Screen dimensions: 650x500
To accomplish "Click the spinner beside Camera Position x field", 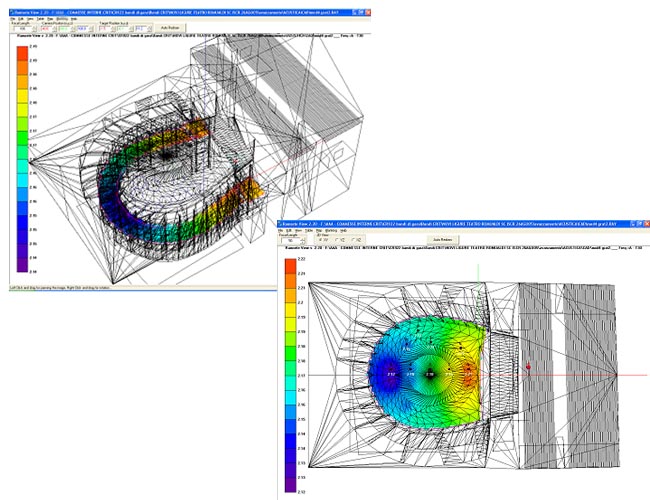I will (x=54, y=29).
